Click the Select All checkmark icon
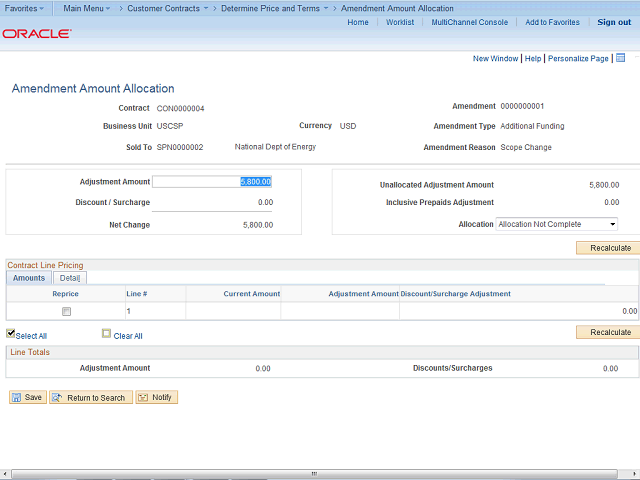The width and height of the screenshot is (640, 480). pos(11,334)
